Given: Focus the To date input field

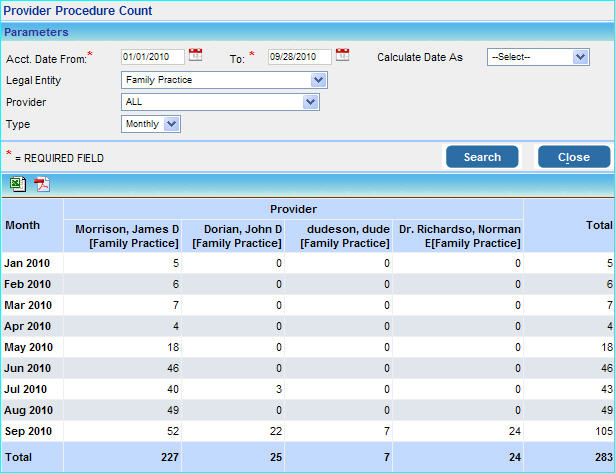Looking at the screenshot, I should tap(298, 56).
